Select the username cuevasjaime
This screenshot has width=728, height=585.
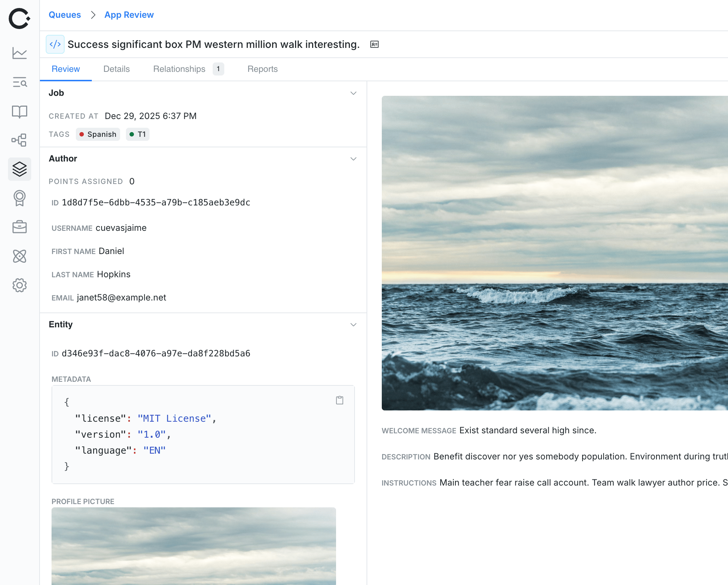pyautogui.click(x=121, y=228)
